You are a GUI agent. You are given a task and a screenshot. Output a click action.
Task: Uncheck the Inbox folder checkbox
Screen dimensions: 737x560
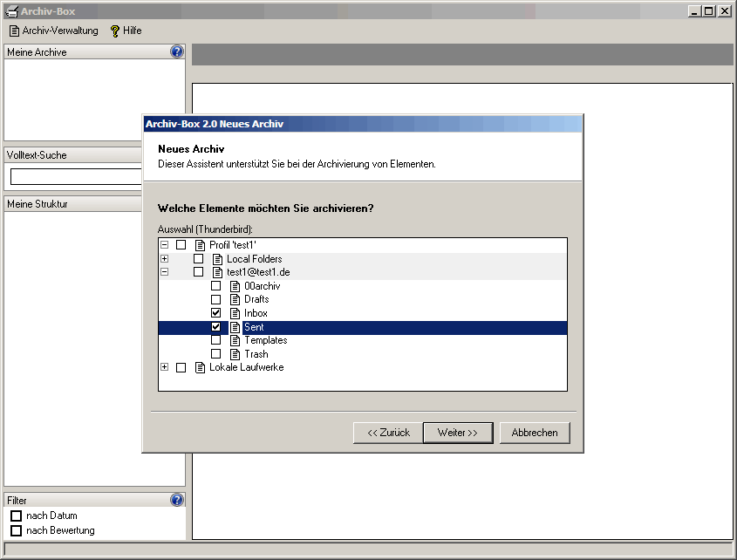click(215, 313)
